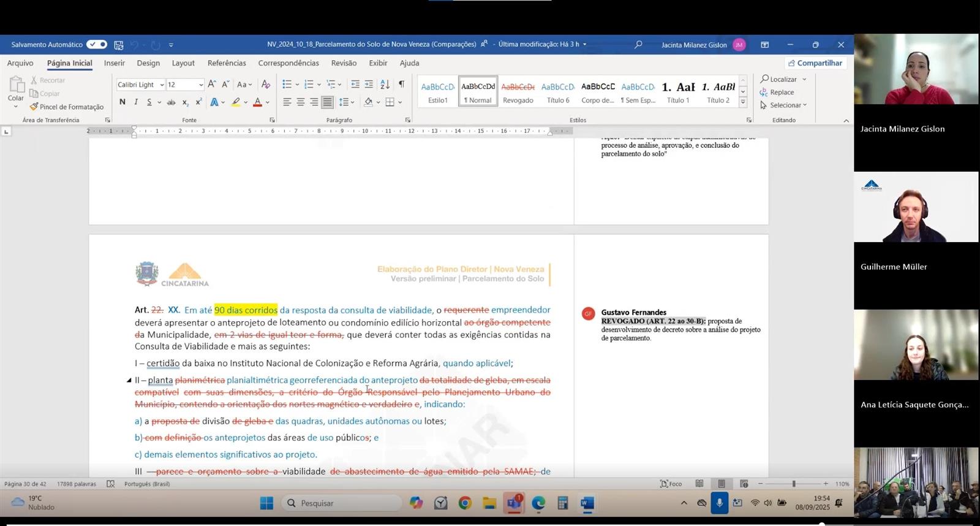
Task: Click the Bold formatting icon
Action: 123,102
